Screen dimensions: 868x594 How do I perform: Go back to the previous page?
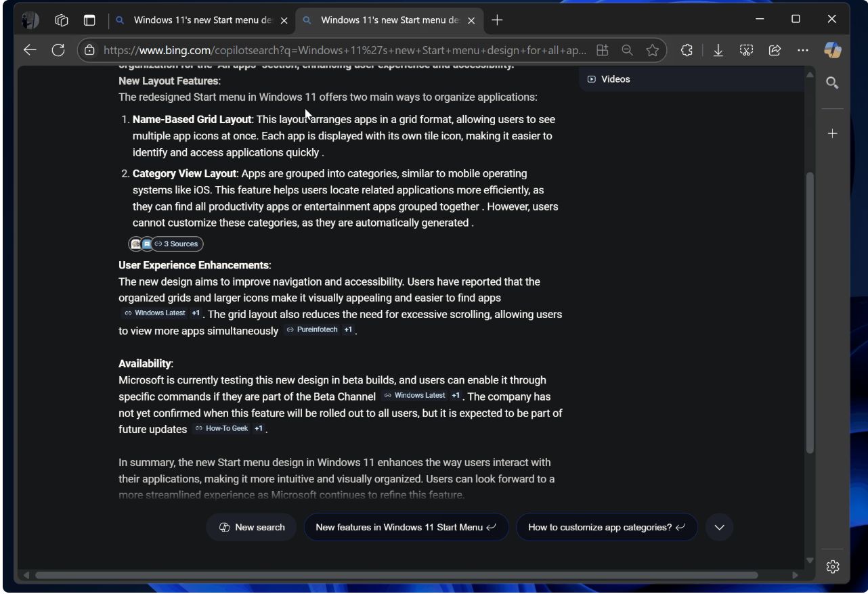pos(30,50)
